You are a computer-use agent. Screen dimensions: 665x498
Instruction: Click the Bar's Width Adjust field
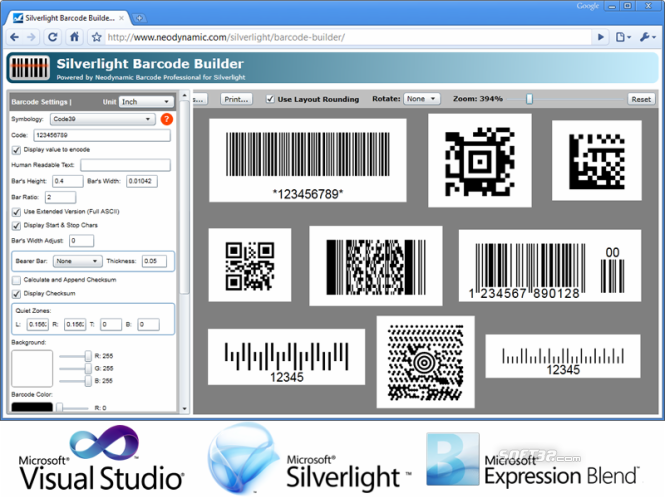81,241
